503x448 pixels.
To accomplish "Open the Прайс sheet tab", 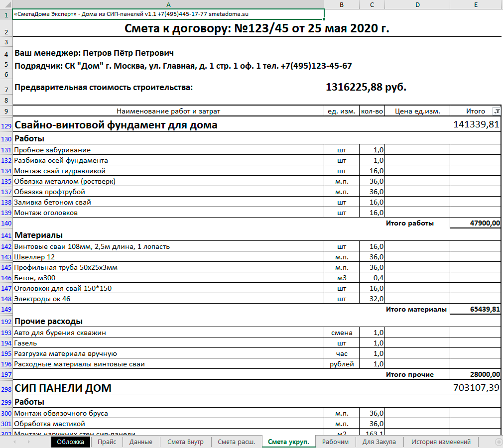I will 107,442.
